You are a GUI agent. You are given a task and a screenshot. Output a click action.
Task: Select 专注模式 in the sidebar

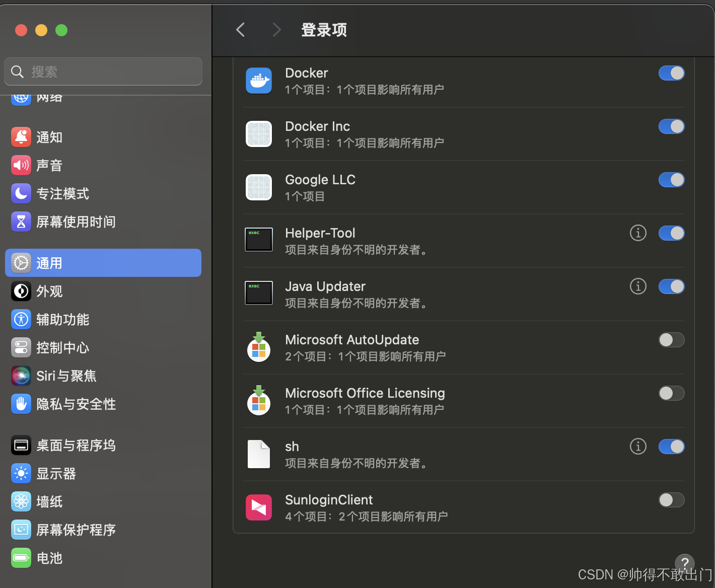pos(103,193)
